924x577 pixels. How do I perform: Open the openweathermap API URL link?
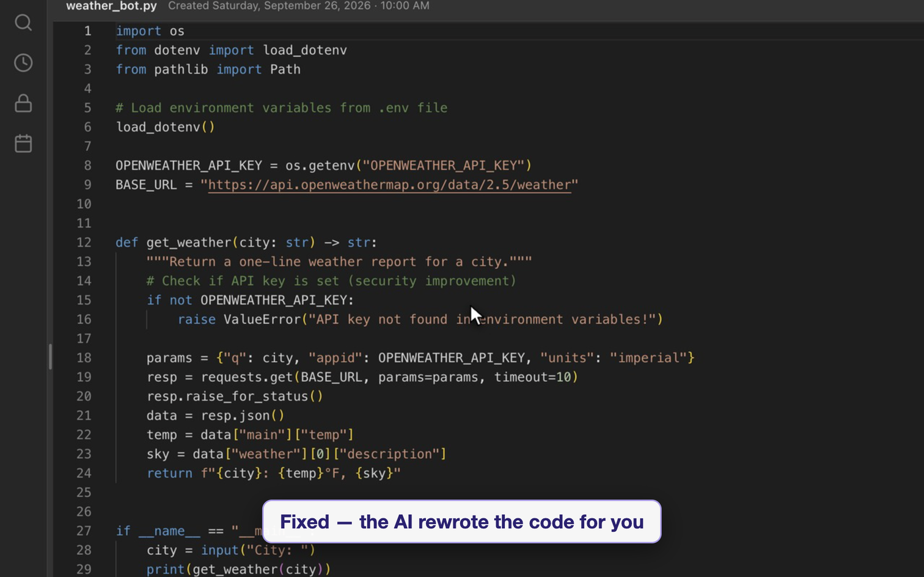click(x=389, y=185)
